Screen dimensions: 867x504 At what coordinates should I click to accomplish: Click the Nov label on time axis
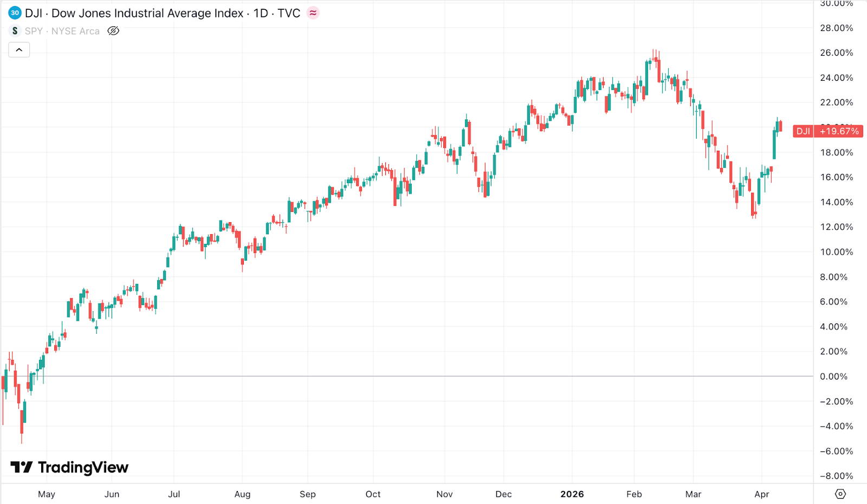click(x=444, y=494)
